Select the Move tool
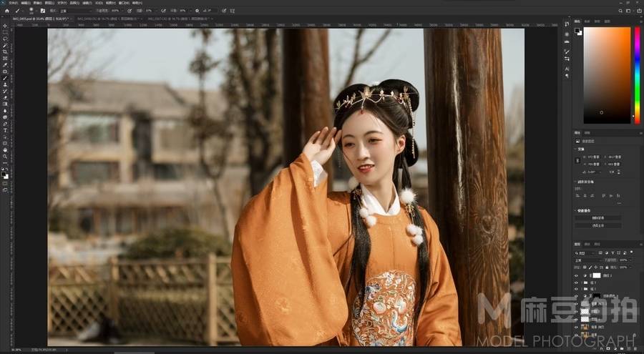This screenshot has width=644, height=354. [5, 26]
